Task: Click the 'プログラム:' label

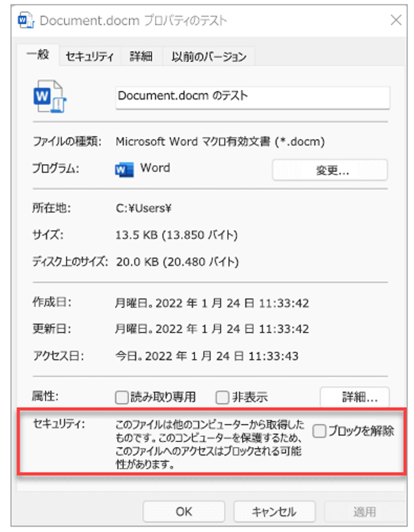Action: pyautogui.click(x=56, y=168)
